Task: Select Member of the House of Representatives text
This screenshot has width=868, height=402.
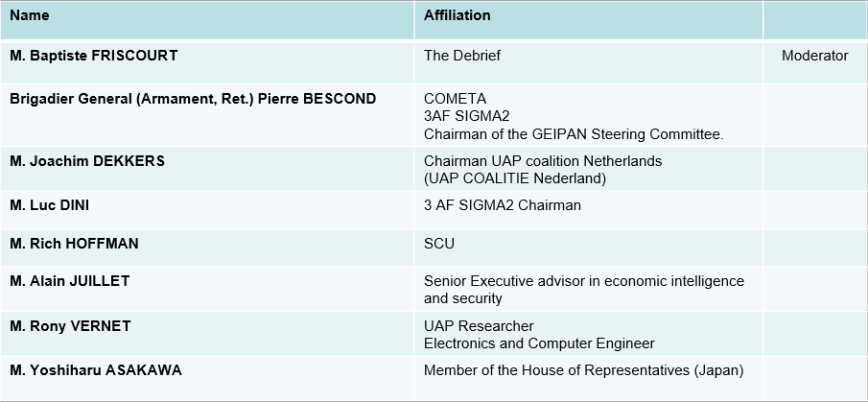Action: click(x=583, y=370)
